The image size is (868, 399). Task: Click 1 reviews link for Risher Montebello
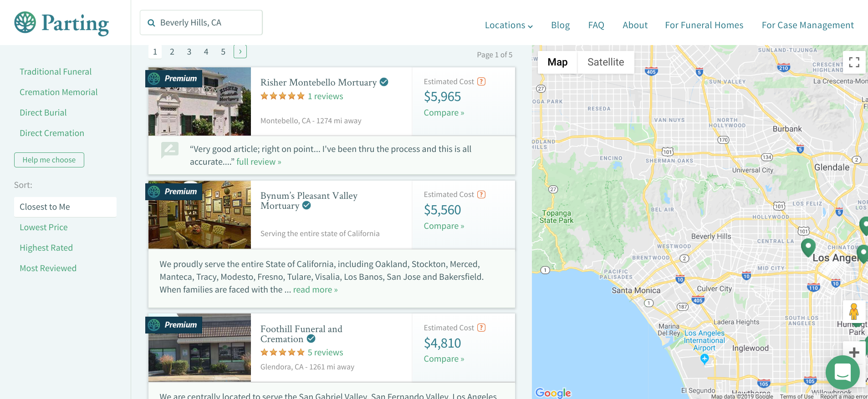325,96
